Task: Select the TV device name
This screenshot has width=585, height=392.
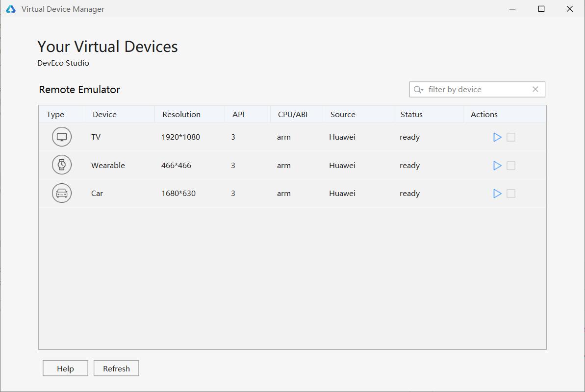Action: point(96,137)
